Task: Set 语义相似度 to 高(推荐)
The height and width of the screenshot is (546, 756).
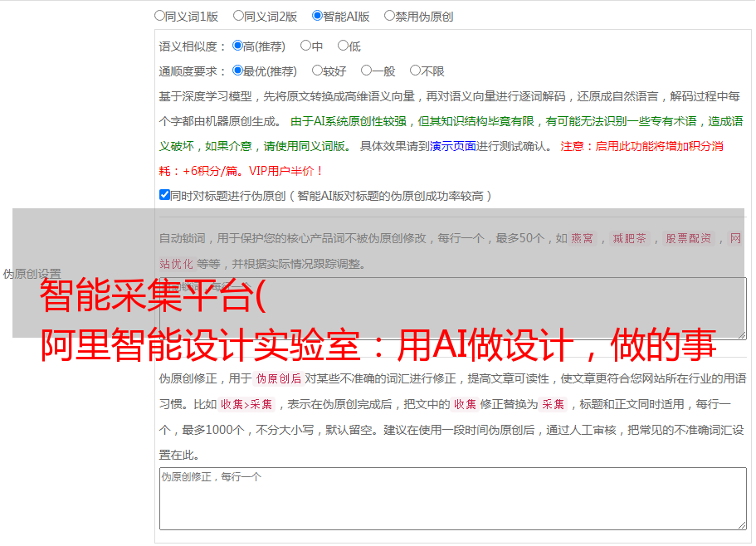Action: (238, 46)
